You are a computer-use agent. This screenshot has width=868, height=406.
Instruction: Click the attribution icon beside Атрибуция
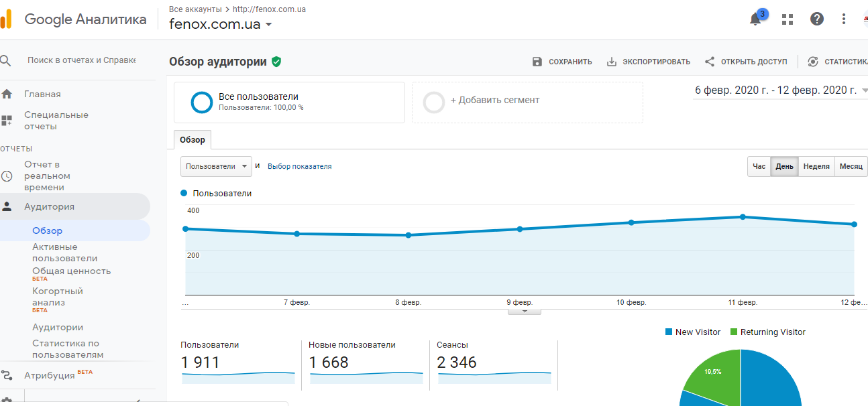[x=7, y=375]
